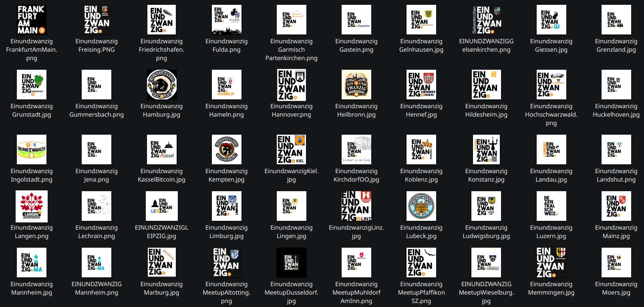Click the Einundzwanzig Kempten.jpg circular emblem
644x307 pixels.
click(x=226, y=149)
